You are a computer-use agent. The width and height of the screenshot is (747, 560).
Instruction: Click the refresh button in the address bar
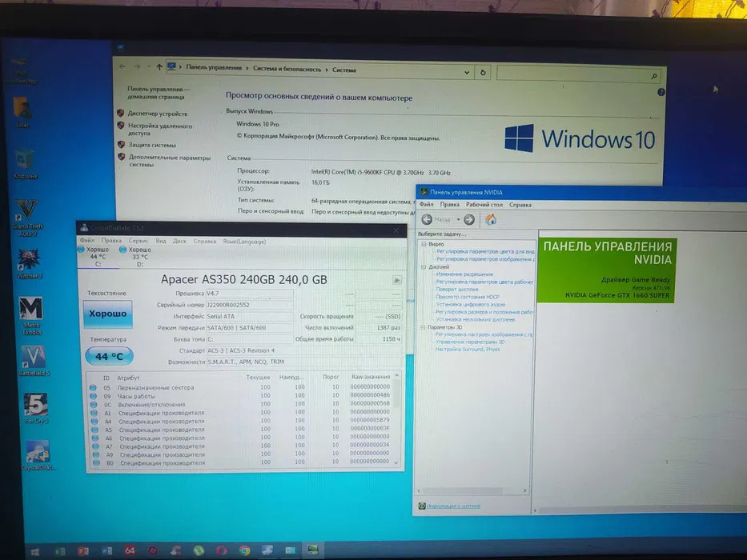click(483, 72)
